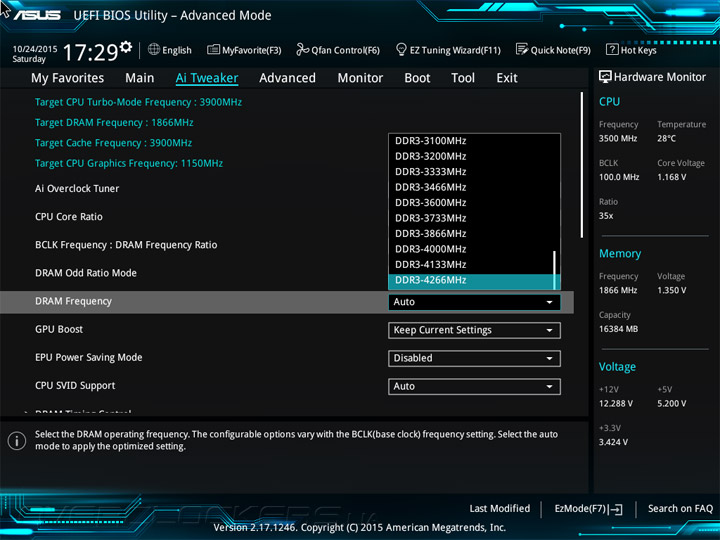This screenshot has width=720, height=540.
Task: Open the Monitor tab
Action: [x=360, y=78]
